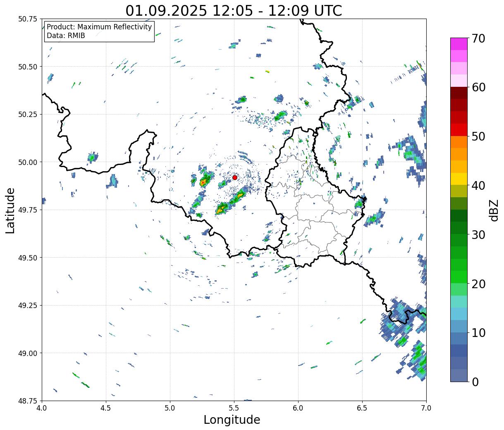Click the latitude tick label 48.75
504x430 pixels.
[28, 401]
